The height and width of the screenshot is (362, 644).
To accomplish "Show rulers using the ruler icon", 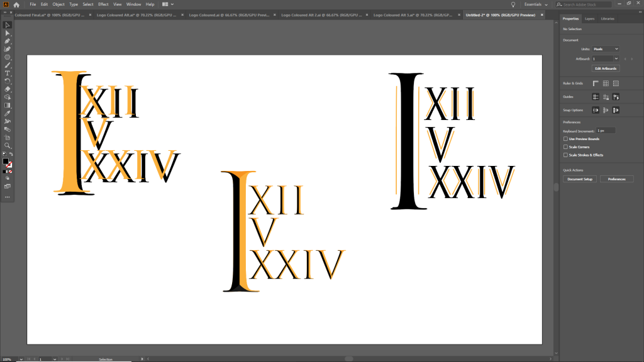I will (595, 83).
